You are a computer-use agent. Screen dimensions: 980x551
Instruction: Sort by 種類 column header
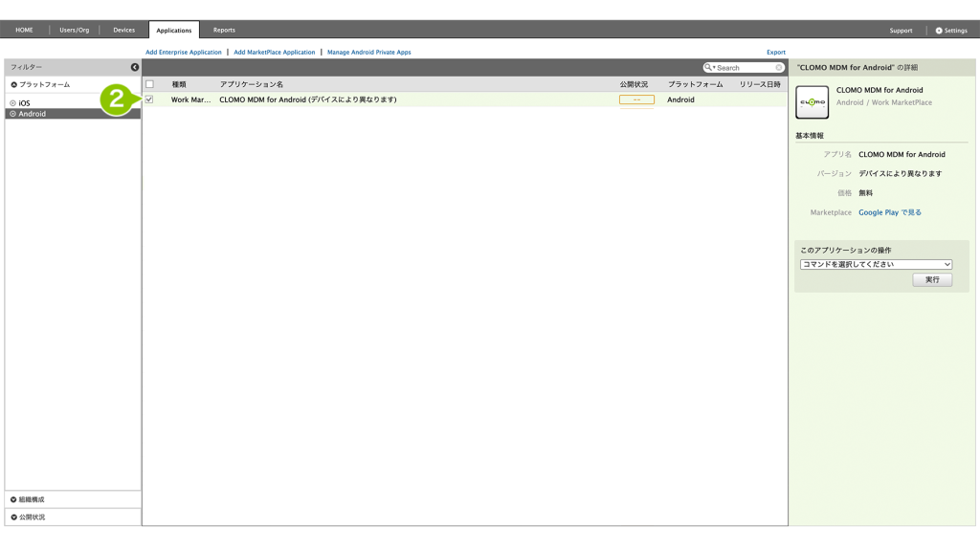179,84
